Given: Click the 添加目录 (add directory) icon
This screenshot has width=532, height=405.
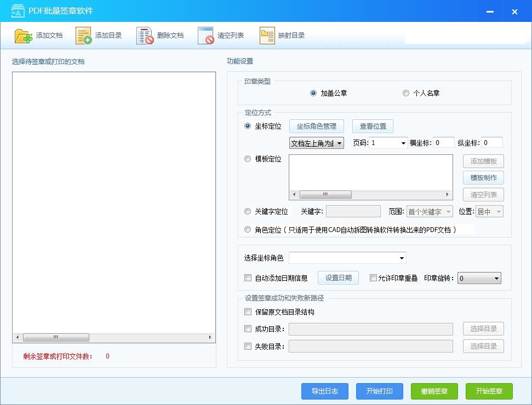Looking at the screenshot, I should coord(84,36).
